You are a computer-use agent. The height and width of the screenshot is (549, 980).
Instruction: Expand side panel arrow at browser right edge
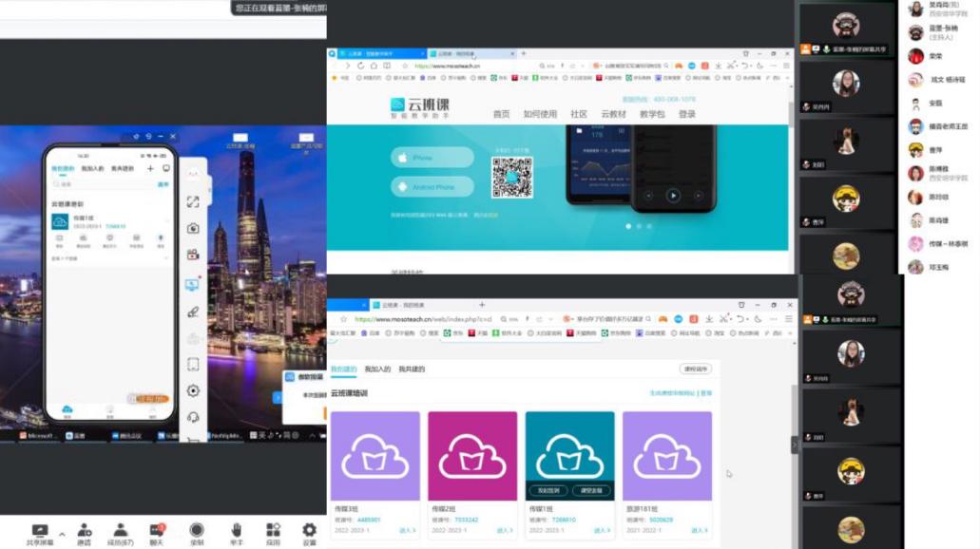coord(795,445)
